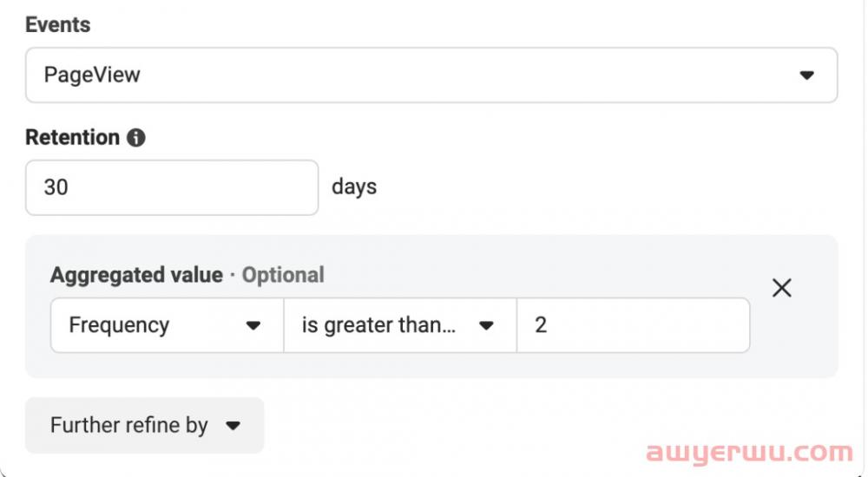Click the caret on Further refine by
868x477 pixels.
232,426
